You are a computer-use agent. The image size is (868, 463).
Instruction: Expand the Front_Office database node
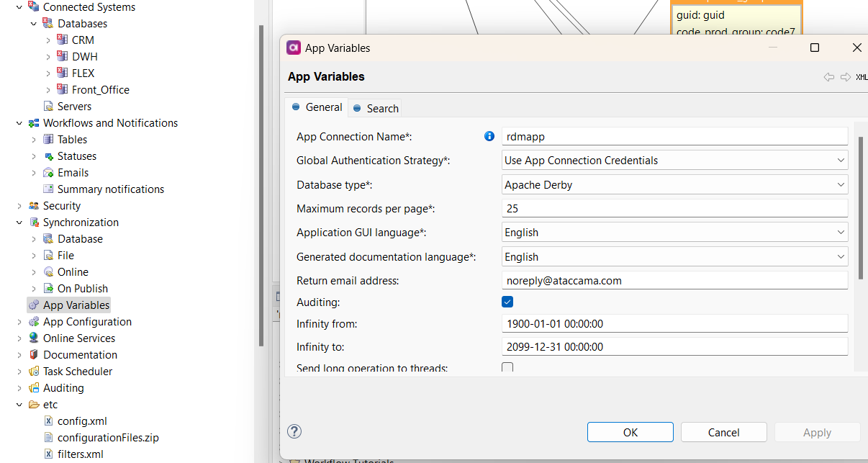click(48, 90)
